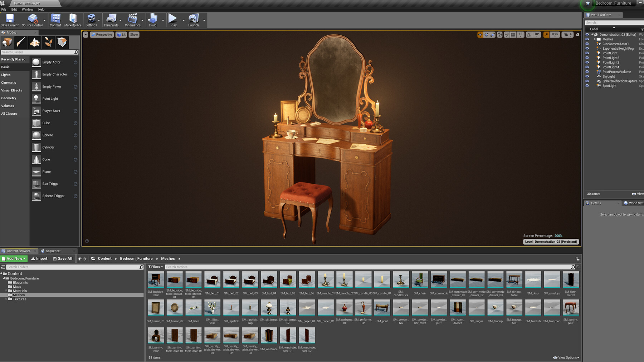The height and width of the screenshot is (362, 644).
Task: Toggle visibility of PointLight2 in outliner
Action: pyautogui.click(x=587, y=58)
